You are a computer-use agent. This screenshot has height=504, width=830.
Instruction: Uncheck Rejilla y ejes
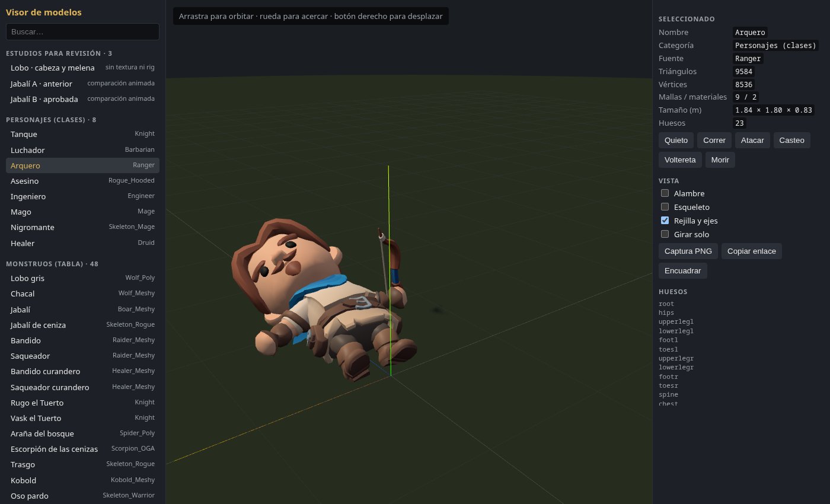pyautogui.click(x=665, y=221)
